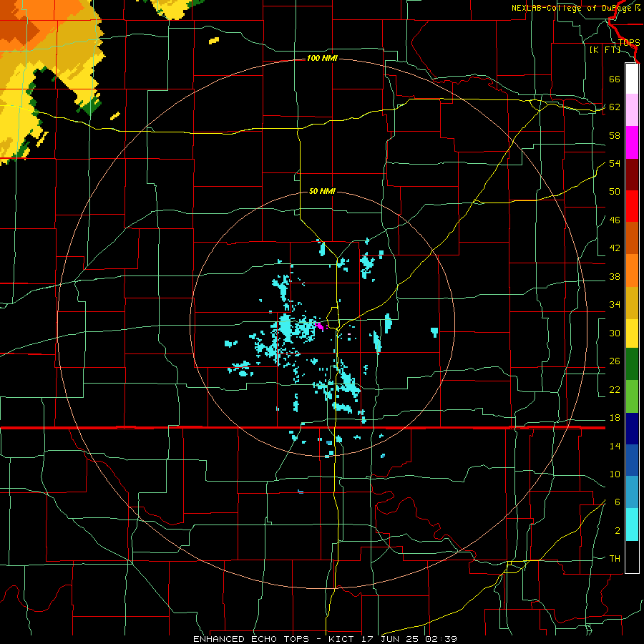
Task: Click the magenta echo near the radar center
Action: click(x=320, y=326)
